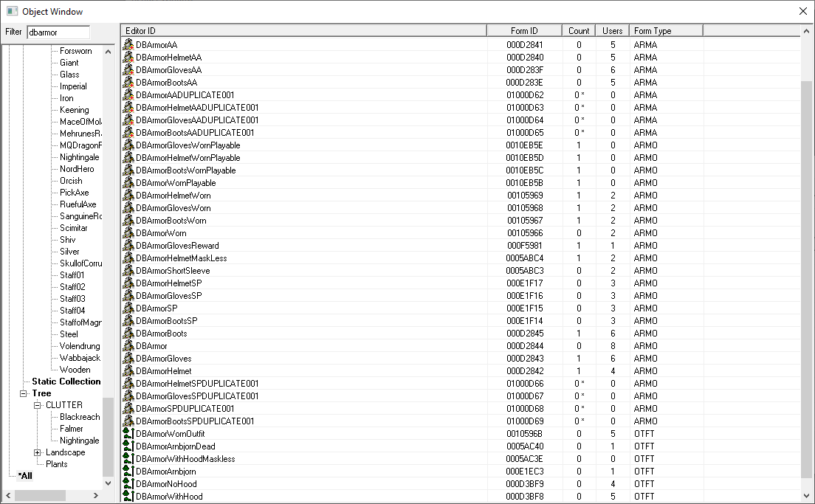
Task: Click the Object Window title bar icon
Action: coord(12,11)
